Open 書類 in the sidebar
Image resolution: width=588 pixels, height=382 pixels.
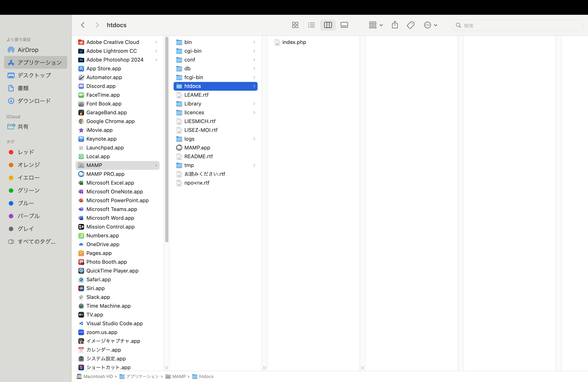coord(36,88)
